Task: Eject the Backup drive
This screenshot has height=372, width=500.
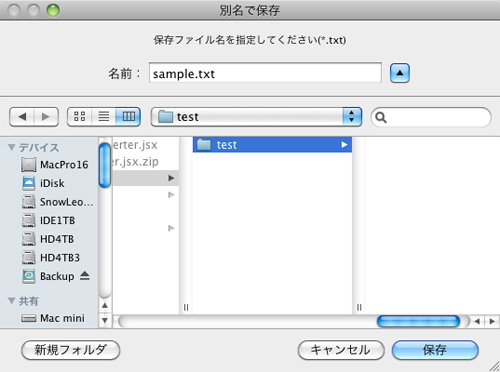Action: pos(85,276)
